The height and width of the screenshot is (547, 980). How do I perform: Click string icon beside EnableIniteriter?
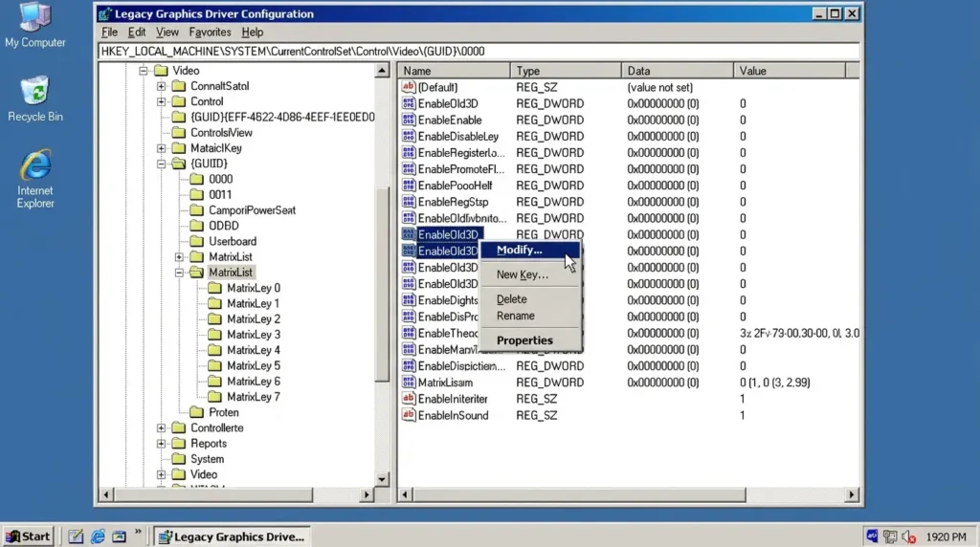[x=409, y=399]
